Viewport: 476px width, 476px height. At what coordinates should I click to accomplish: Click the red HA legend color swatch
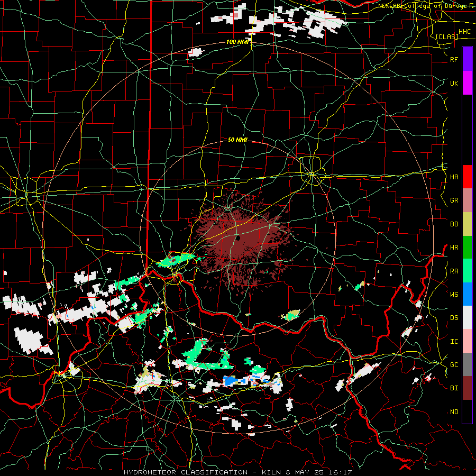[467, 177]
